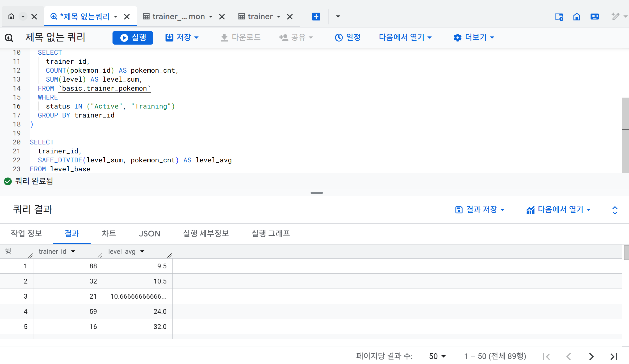Toggle results panel expand/collapse arrows
This screenshot has width=629, height=364.
coord(615,210)
